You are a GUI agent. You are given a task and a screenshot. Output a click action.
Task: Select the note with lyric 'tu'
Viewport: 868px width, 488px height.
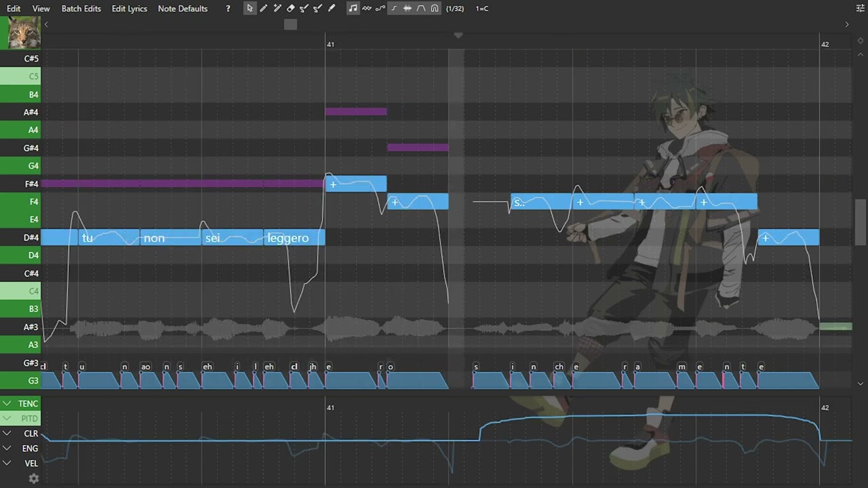[108, 237]
